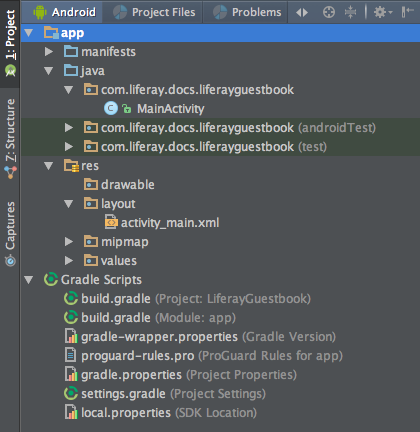The height and width of the screenshot is (432, 420).
Task: Click the hide panel icon
Action: coord(407,12)
